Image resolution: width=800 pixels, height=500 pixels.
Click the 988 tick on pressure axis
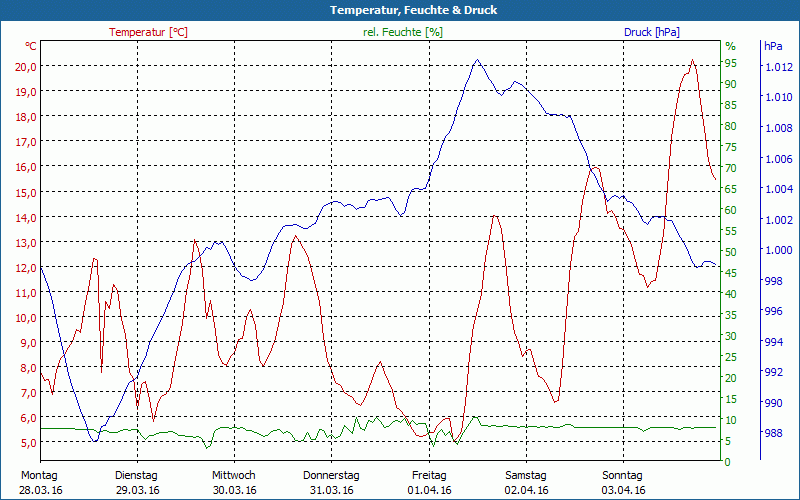pos(773,433)
